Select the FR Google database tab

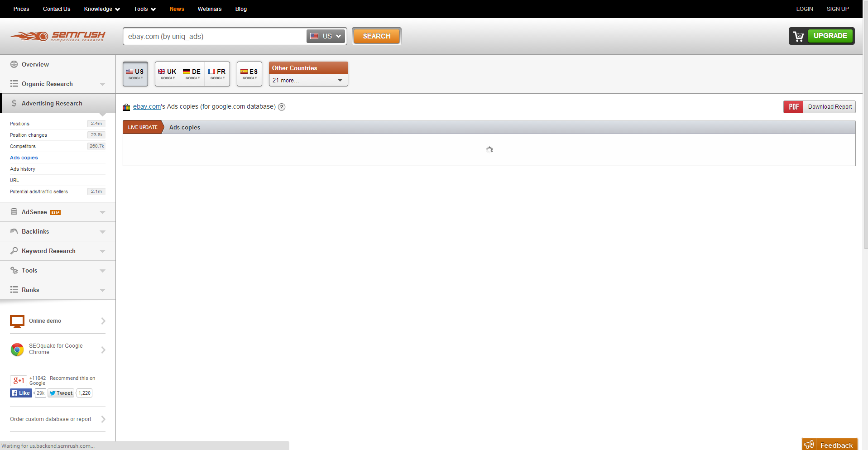point(217,74)
